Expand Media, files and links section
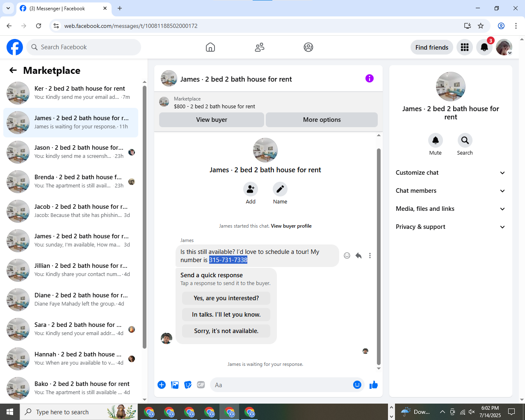525x420 pixels. 450,209
